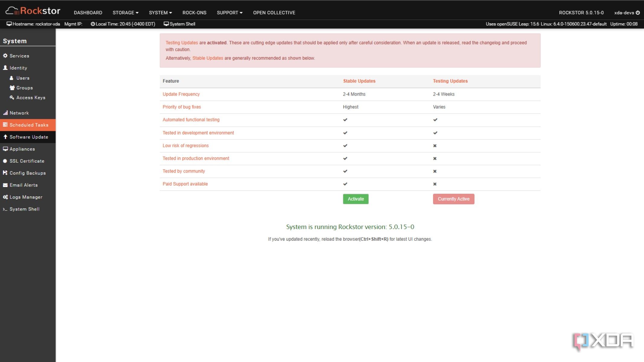The width and height of the screenshot is (644, 362).
Task: Open the OPEN COLLECTIVE link
Action: [274, 13]
